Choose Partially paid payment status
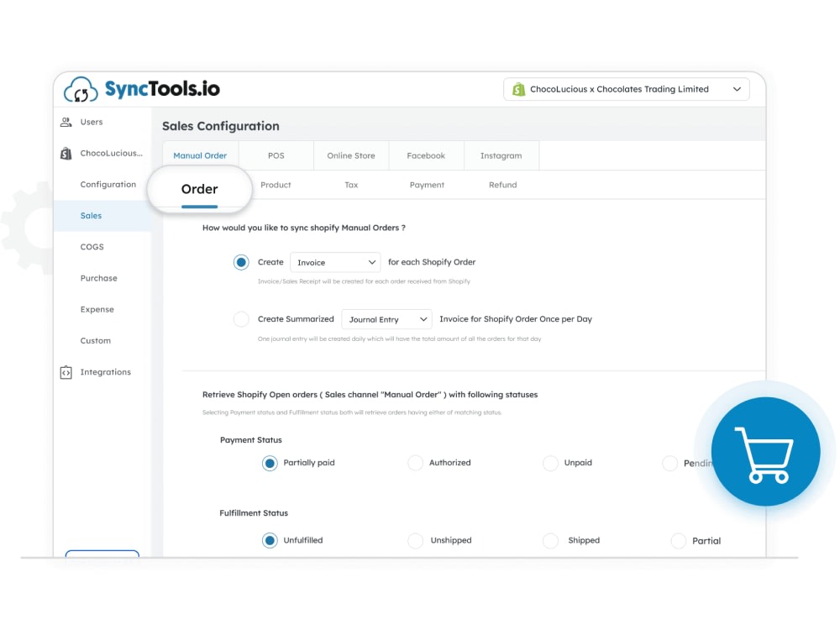This screenshot has height=630, width=840. [270, 463]
